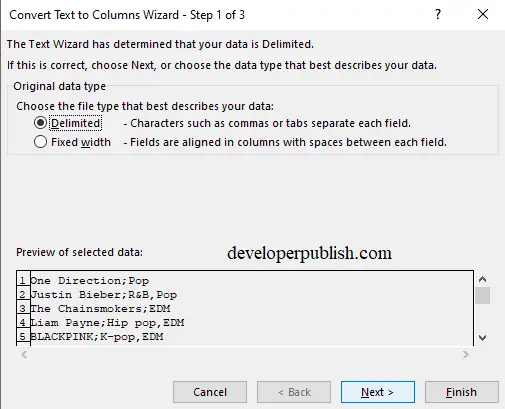The image size is (505, 409).
Task: Click the Delimited option label
Action: 76,123
